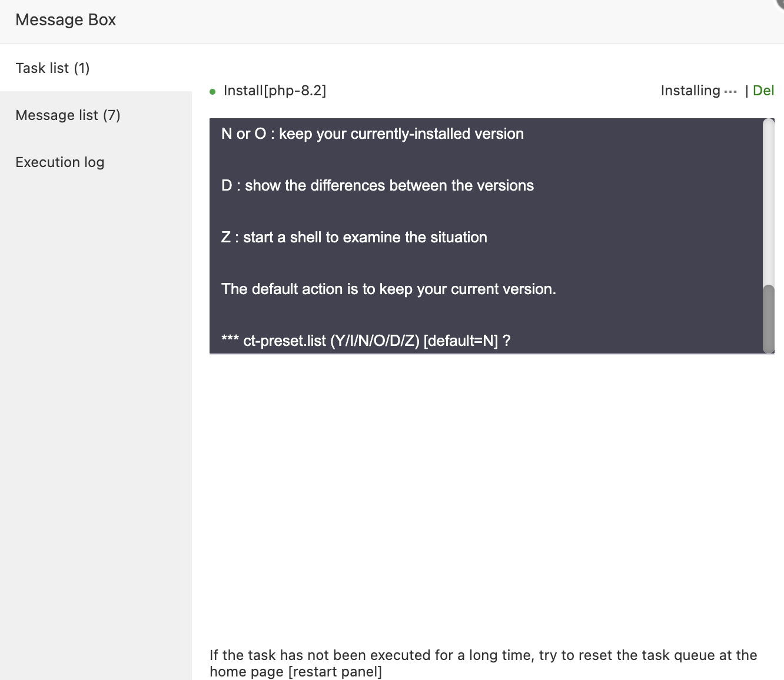Screen dimensions: 784x680
Task: Close the Message Box dialog
Action: (780, 2)
